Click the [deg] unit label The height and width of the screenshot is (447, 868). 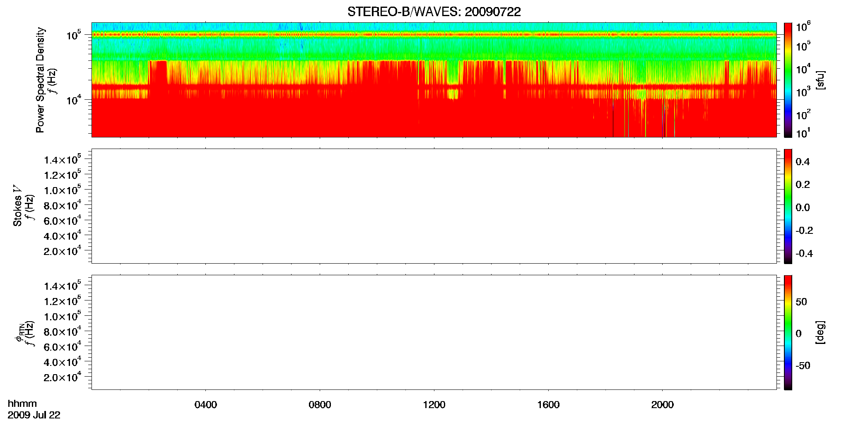pyautogui.click(x=820, y=332)
